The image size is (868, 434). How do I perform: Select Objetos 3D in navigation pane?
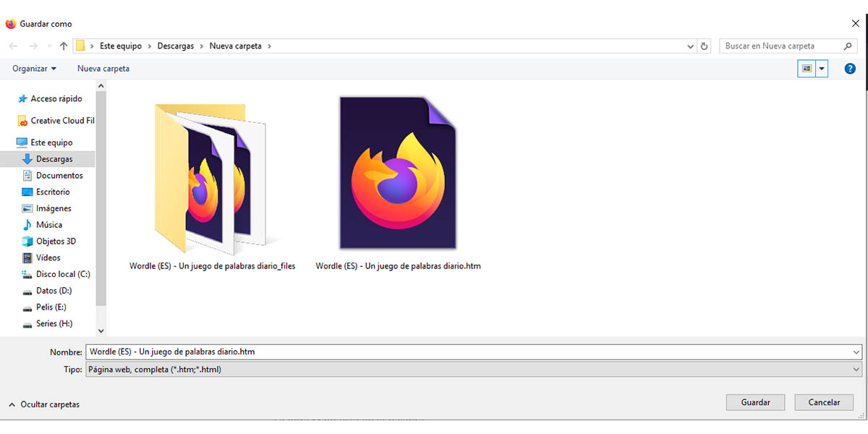56,242
